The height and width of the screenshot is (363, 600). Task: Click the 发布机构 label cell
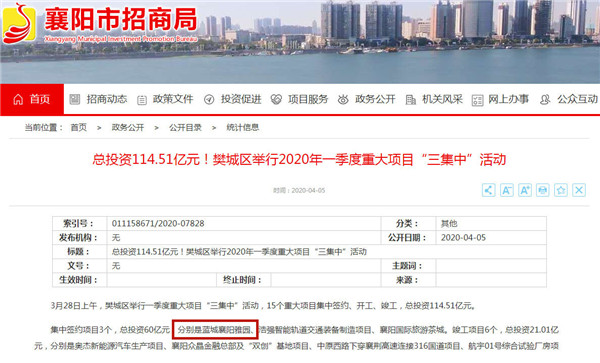79,238
